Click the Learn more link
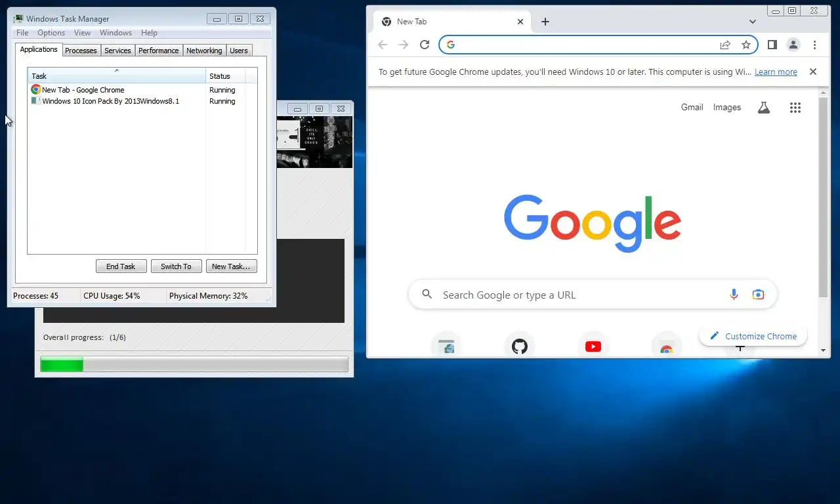840x504 pixels. click(776, 72)
